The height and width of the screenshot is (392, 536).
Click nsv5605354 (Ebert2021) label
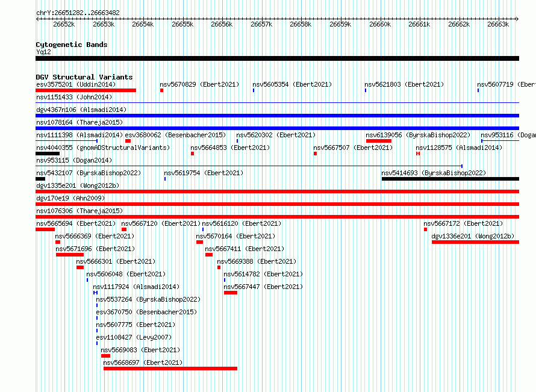[292, 84]
